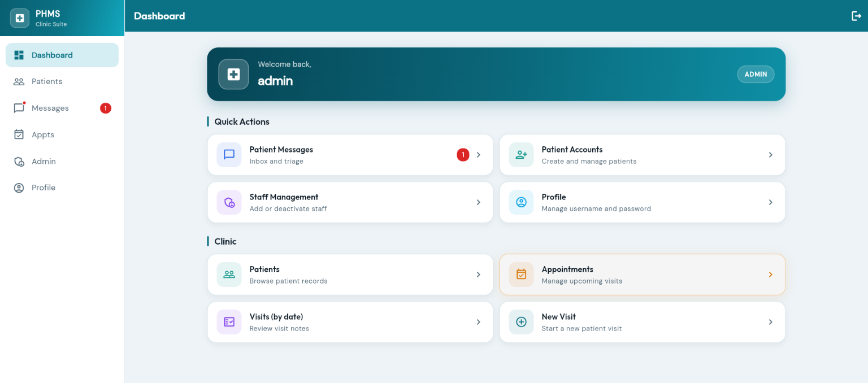Click the "Quick Actions" section heading

click(x=242, y=121)
